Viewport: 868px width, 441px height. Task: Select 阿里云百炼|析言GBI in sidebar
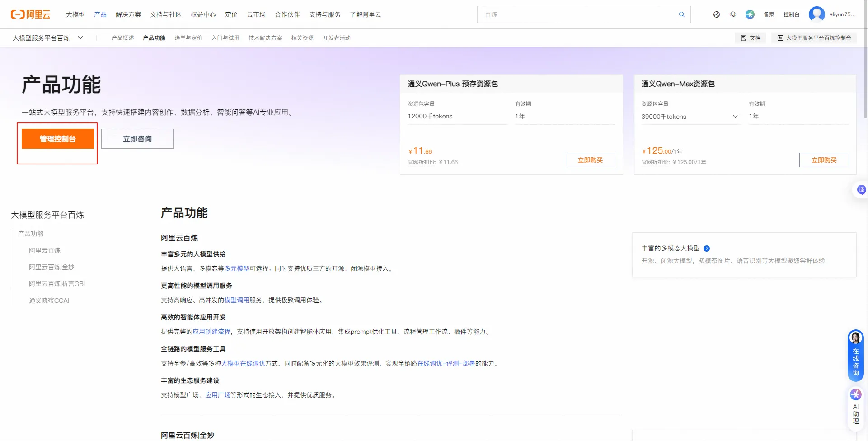[57, 284]
